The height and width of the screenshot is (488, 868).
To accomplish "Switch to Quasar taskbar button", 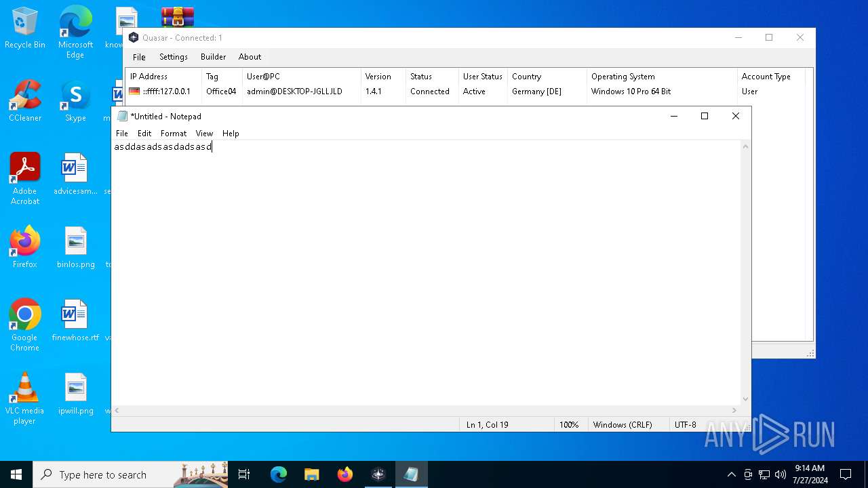I will [378, 474].
